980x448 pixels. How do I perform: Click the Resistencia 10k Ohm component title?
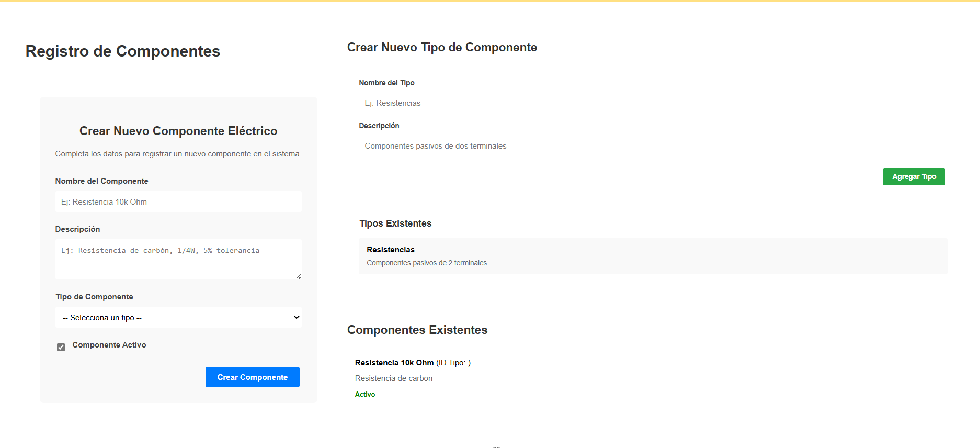click(394, 363)
